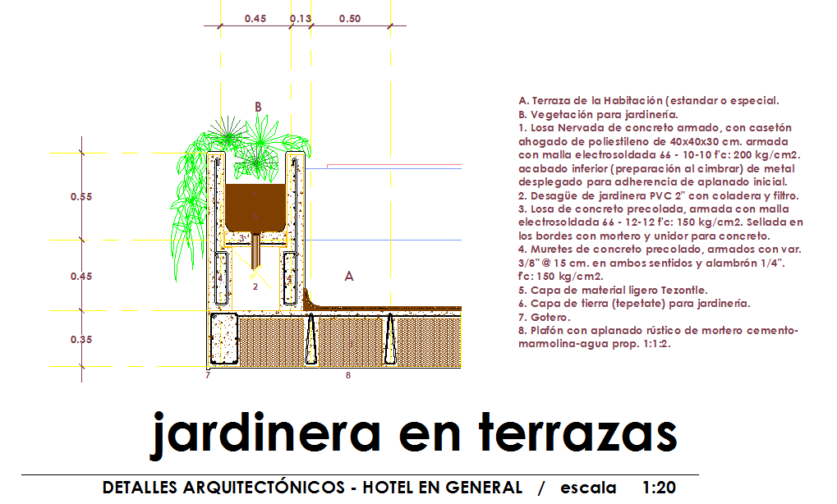Click the letter A on the terrace
Viewport: 837px width, 504px height.
(348, 277)
